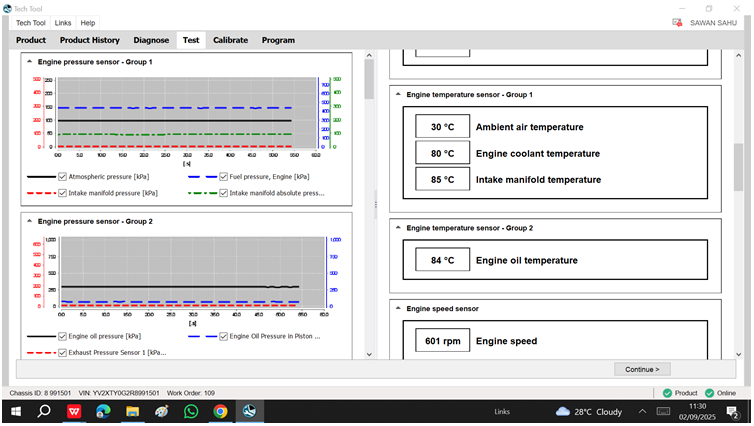Click the Tech Tool app icon in title bar
The width and height of the screenshot is (754, 426).
(7, 8)
